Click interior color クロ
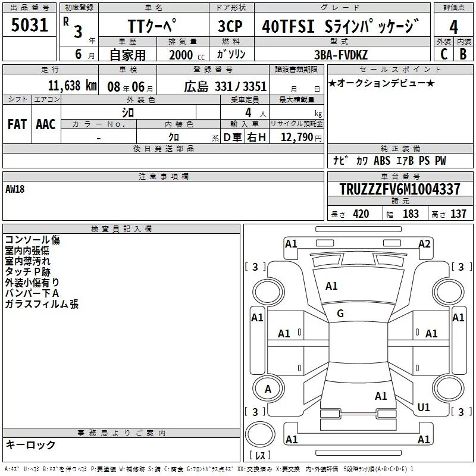This screenshot has width=476, height=476. point(174,137)
